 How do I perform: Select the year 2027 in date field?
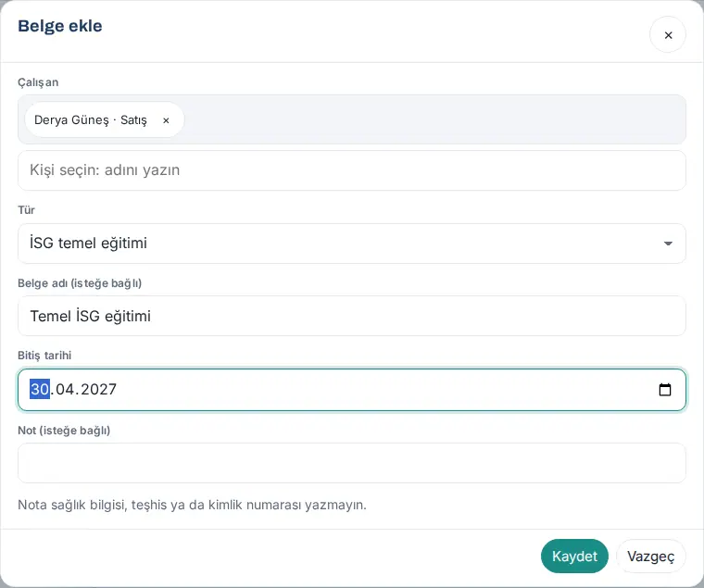pos(98,389)
